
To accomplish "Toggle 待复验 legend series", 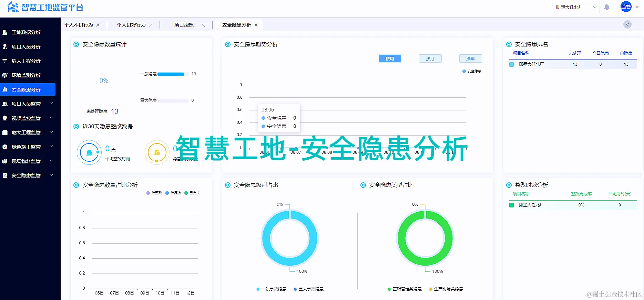I will tap(173, 193).
